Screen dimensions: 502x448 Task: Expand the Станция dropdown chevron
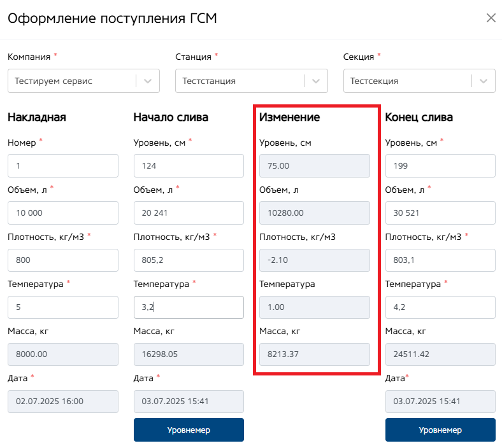coord(316,81)
